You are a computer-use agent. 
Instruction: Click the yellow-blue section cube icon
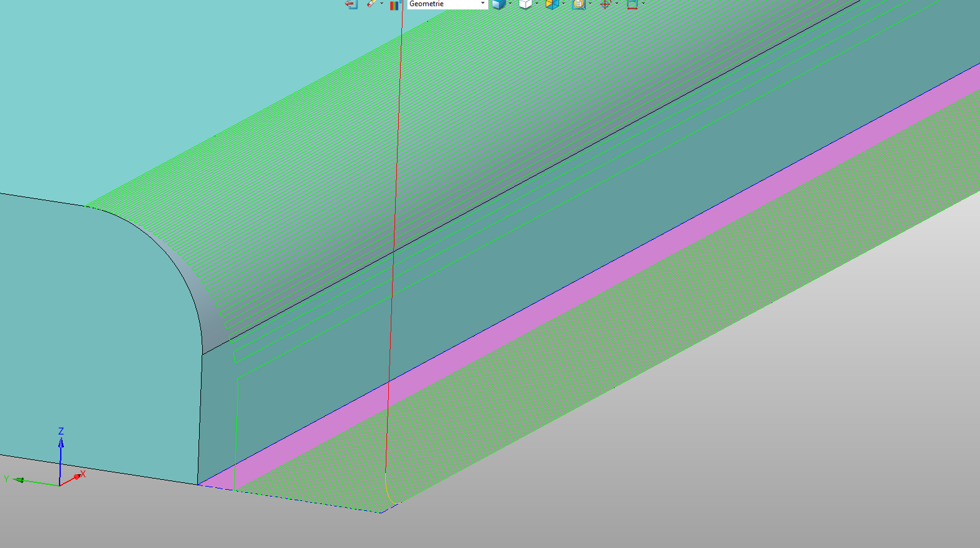click(x=551, y=4)
